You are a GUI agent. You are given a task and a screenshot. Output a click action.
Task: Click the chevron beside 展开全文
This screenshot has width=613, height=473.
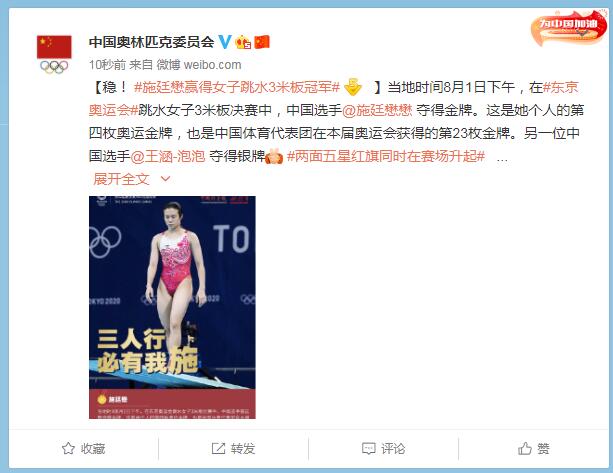(165, 179)
